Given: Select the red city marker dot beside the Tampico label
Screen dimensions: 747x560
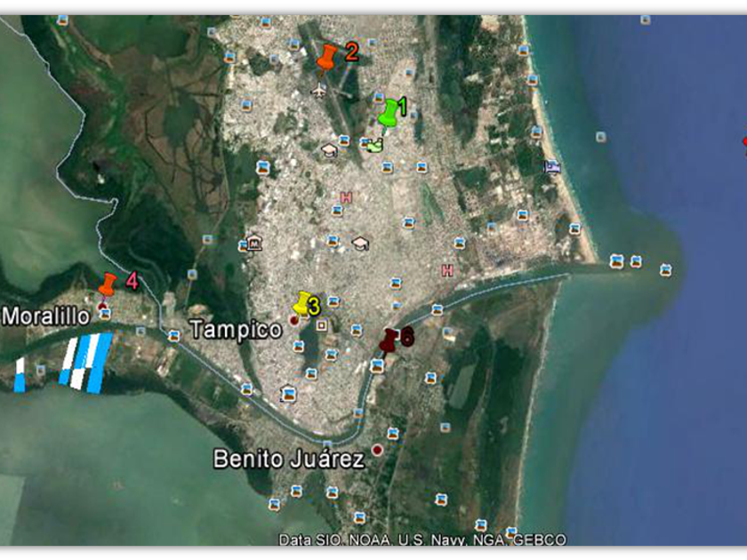Looking at the screenshot, I should coord(294,321).
